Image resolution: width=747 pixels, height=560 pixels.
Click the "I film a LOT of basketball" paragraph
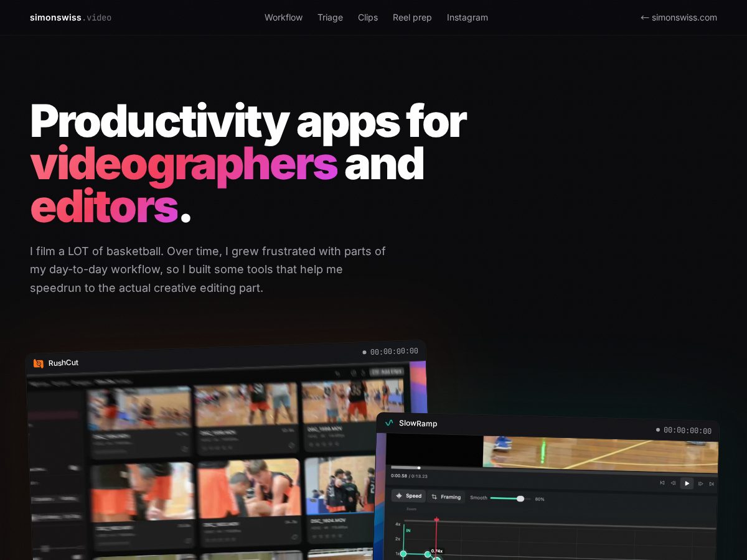click(x=208, y=270)
